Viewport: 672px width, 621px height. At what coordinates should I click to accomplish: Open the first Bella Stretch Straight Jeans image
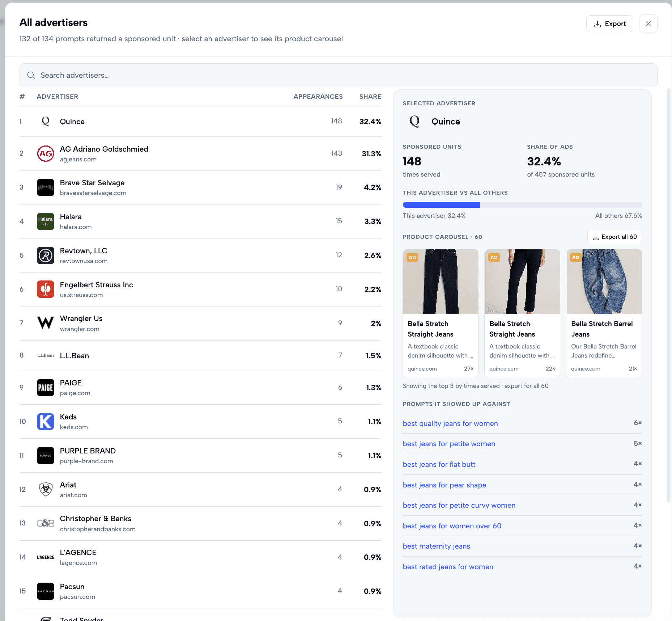click(x=441, y=282)
